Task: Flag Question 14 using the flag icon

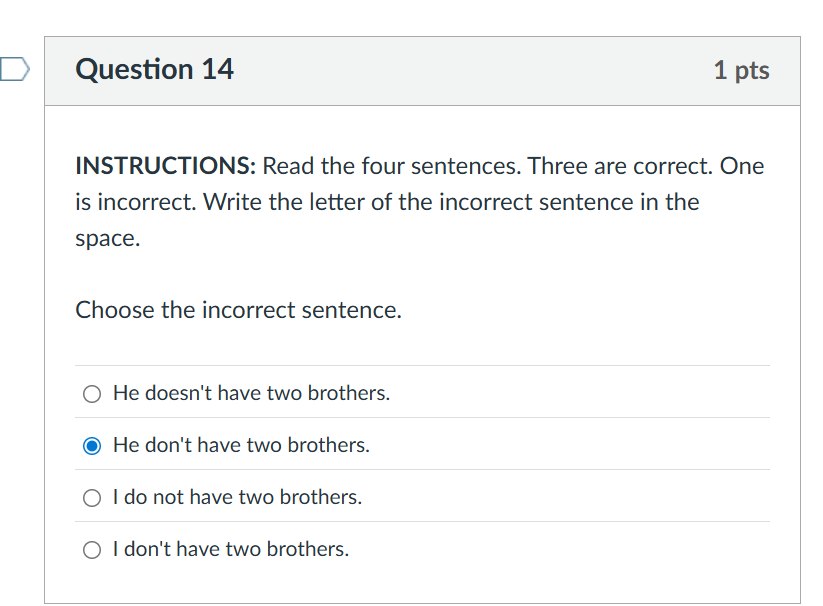Action: tap(14, 69)
